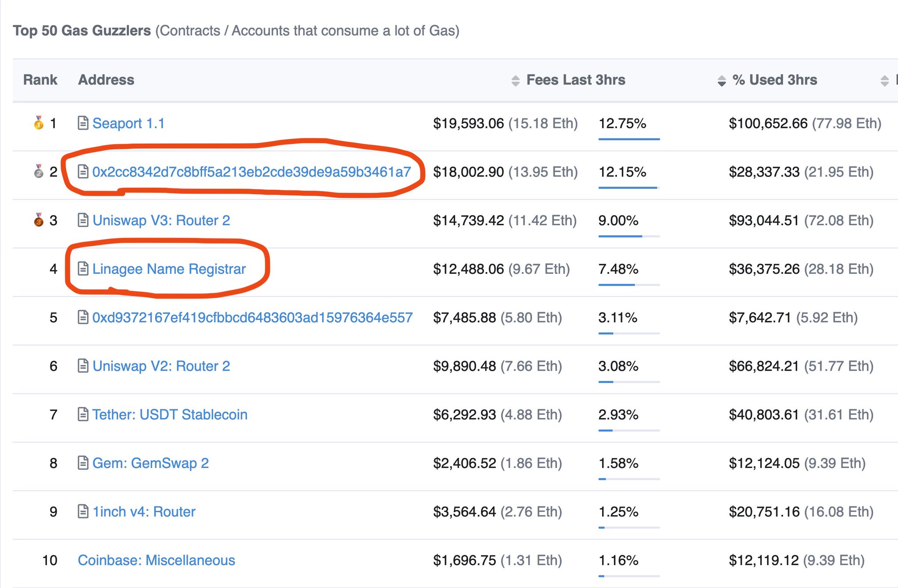Image resolution: width=898 pixels, height=588 pixels.
Task: Click contract icon beside Uniswap V2: Router 2
Action: click(x=83, y=366)
